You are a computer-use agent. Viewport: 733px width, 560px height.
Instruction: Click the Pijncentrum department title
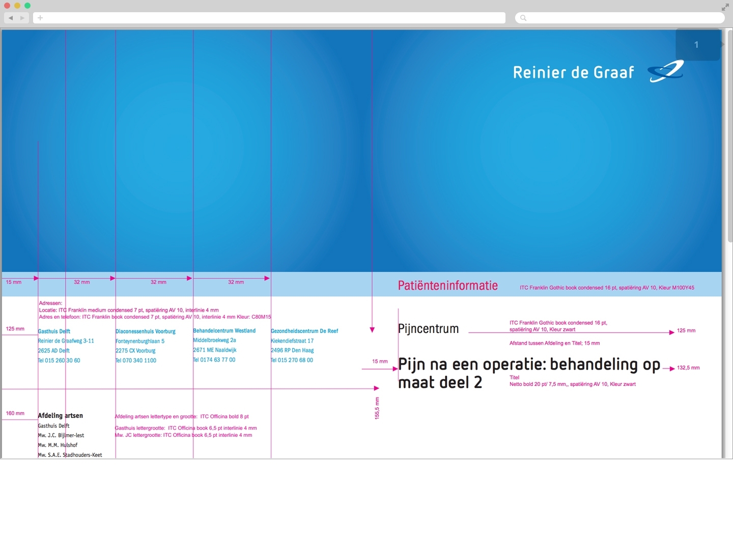(428, 329)
